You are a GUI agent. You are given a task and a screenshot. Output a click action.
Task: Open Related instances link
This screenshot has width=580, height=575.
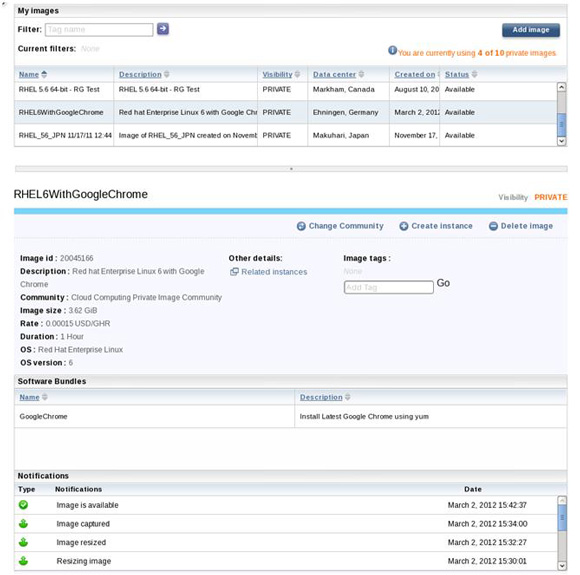[274, 272]
